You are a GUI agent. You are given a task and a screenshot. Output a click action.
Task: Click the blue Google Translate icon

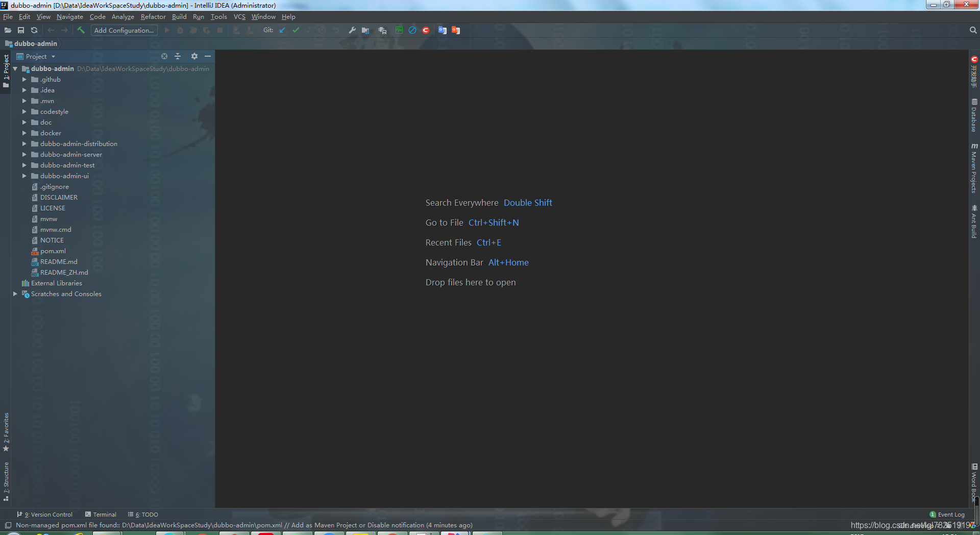point(443,30)
